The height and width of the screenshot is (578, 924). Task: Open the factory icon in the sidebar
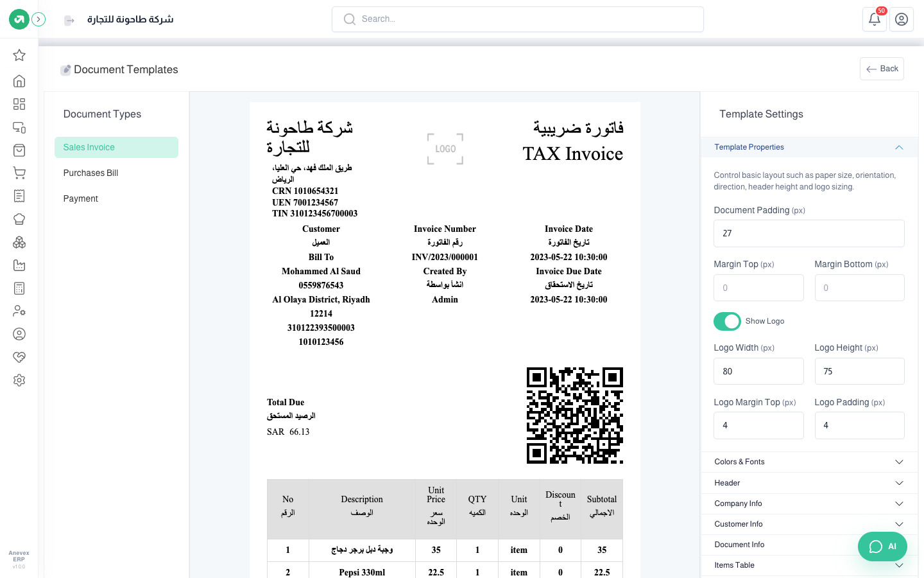tap(19, 265)
